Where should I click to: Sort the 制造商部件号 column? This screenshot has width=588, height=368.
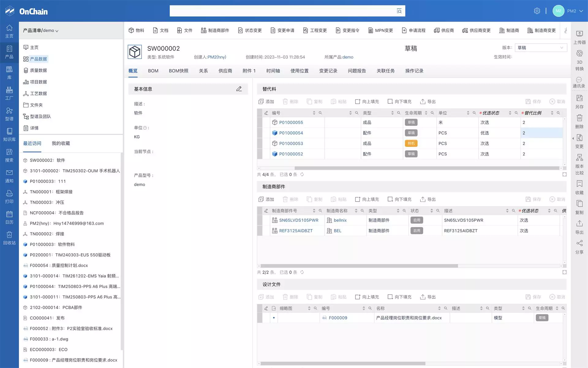(314, 211)
